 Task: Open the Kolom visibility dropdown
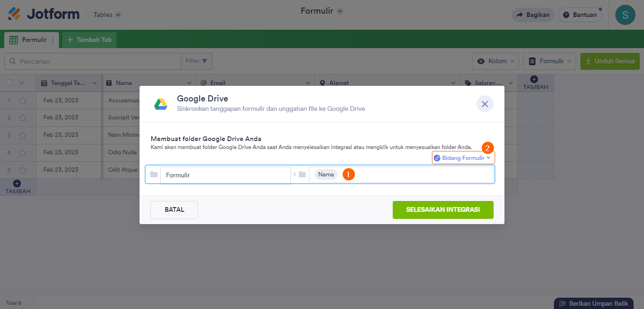click(495, 61)
